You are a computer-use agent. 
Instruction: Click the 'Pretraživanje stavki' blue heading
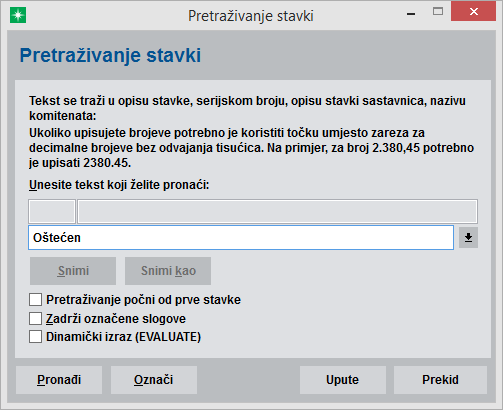(110, 55)
